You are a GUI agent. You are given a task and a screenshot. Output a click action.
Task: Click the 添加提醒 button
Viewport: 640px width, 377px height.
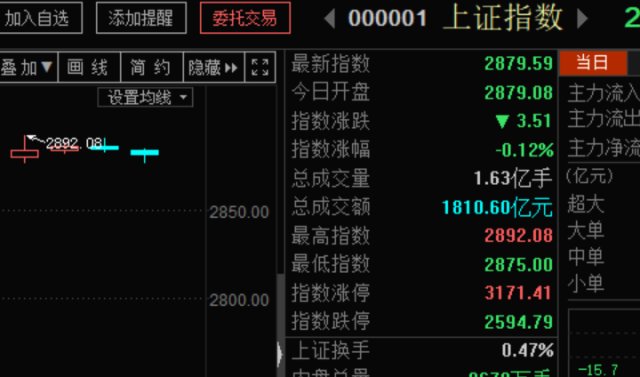click(141, 18)
